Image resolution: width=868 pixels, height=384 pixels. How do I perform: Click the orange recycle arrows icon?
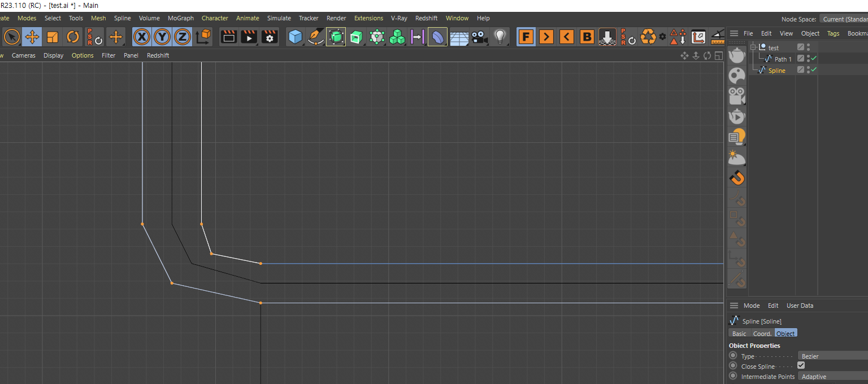point(648,37)
